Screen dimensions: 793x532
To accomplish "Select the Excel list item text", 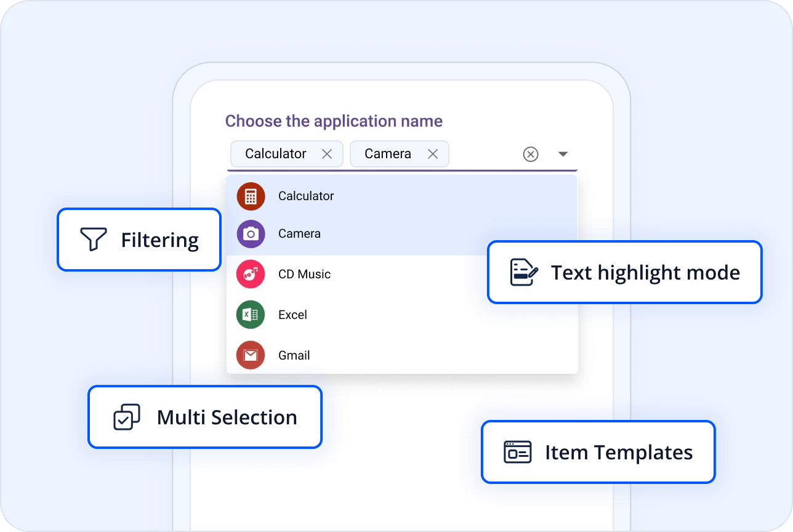I will [x=292, y=315].
